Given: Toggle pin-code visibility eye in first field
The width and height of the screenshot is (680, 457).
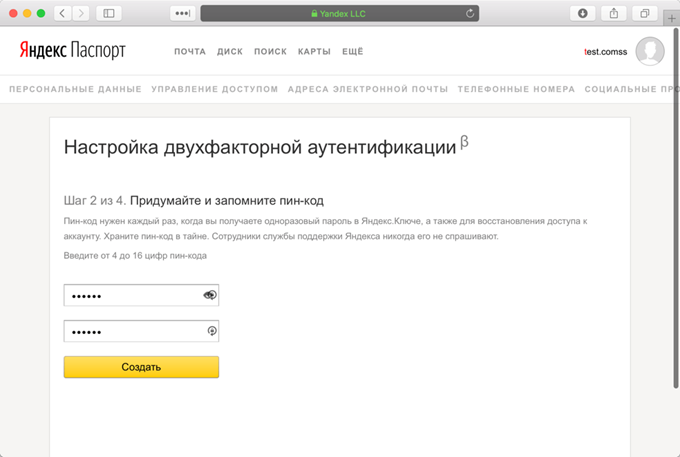Looking at the screenshot, I should point(210,295).
